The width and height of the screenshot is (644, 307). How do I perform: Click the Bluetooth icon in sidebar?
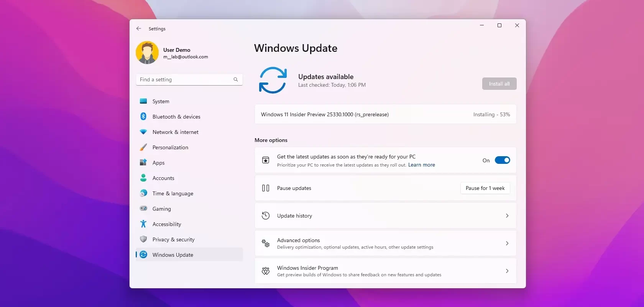click(143, 116)
